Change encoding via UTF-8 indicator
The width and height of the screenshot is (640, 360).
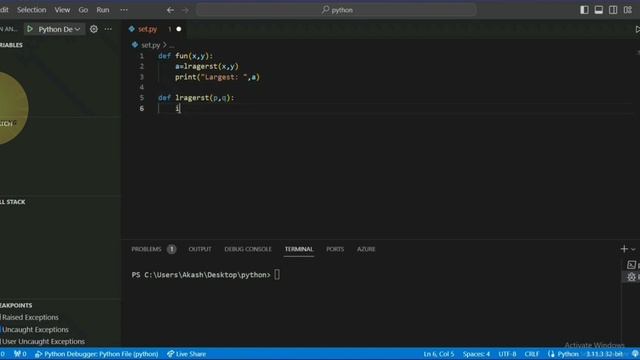click(x=507, y=354)
